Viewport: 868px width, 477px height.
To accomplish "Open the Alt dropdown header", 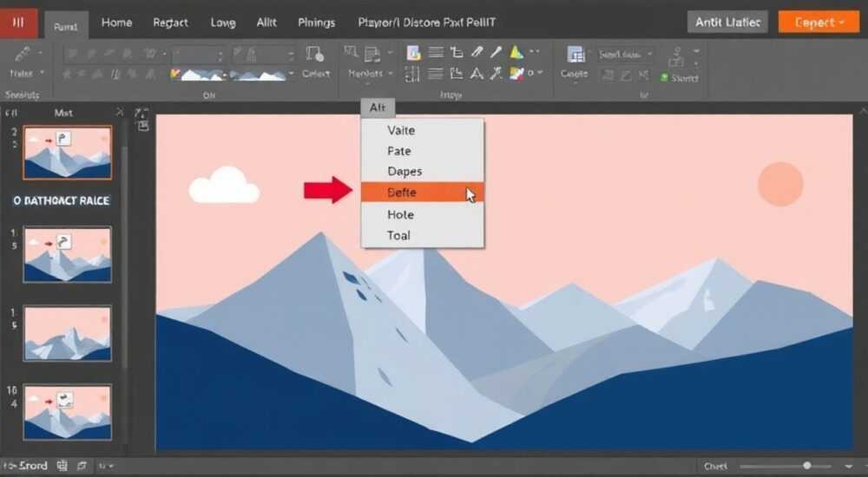I will tap(378, 108).
